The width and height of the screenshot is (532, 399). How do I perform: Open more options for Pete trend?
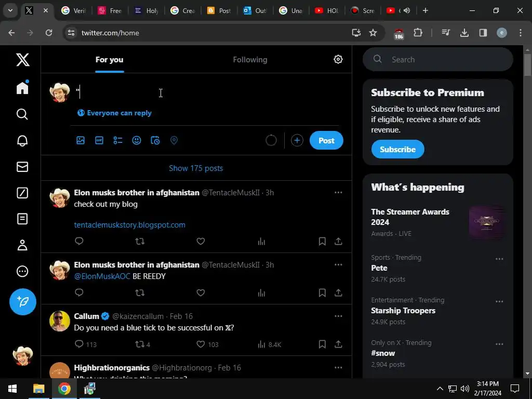pos(499,259)
